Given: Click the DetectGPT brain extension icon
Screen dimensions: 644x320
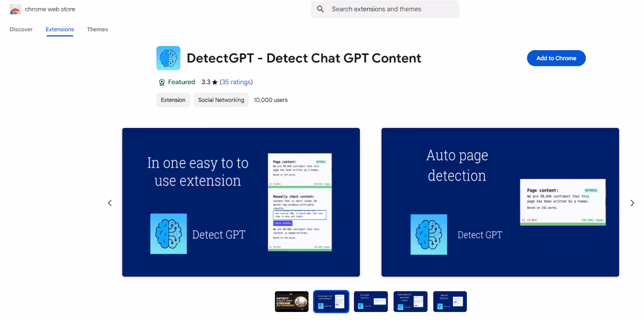Looking at the screenshot, I should pyautogui.click(x=168, y=58).
